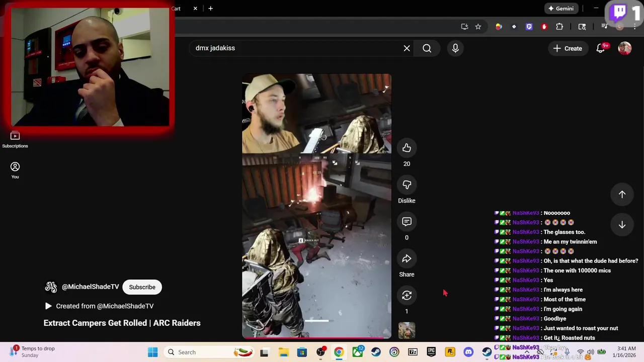Viewport: 644px width, 362px height.
Task: Close the tab ending in 'Cart'
Action: (x=195, y=9)
